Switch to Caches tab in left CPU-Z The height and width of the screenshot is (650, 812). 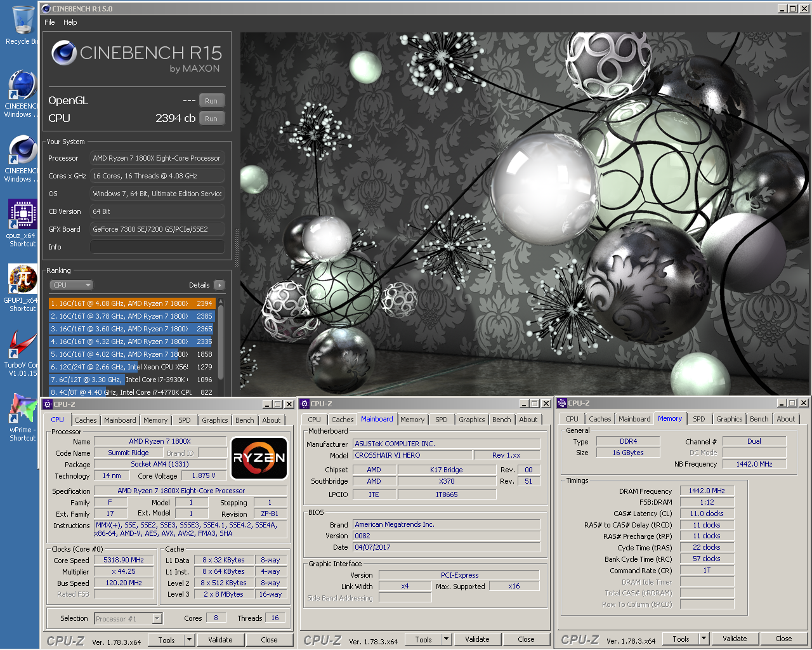click(86, 420)
